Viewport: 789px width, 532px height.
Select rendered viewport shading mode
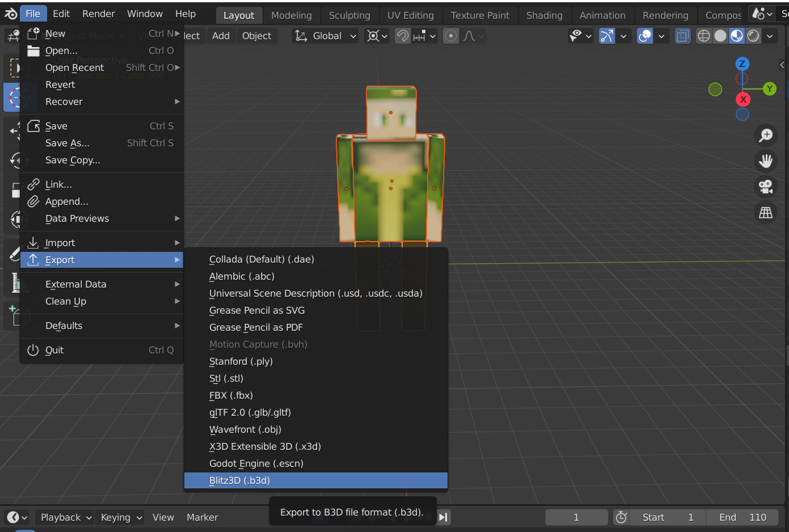point(753,36)
